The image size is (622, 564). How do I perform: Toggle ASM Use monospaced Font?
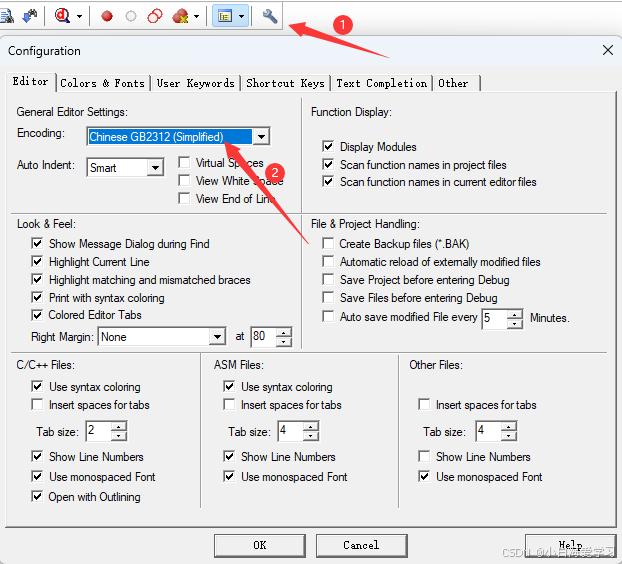coord(229,476)
